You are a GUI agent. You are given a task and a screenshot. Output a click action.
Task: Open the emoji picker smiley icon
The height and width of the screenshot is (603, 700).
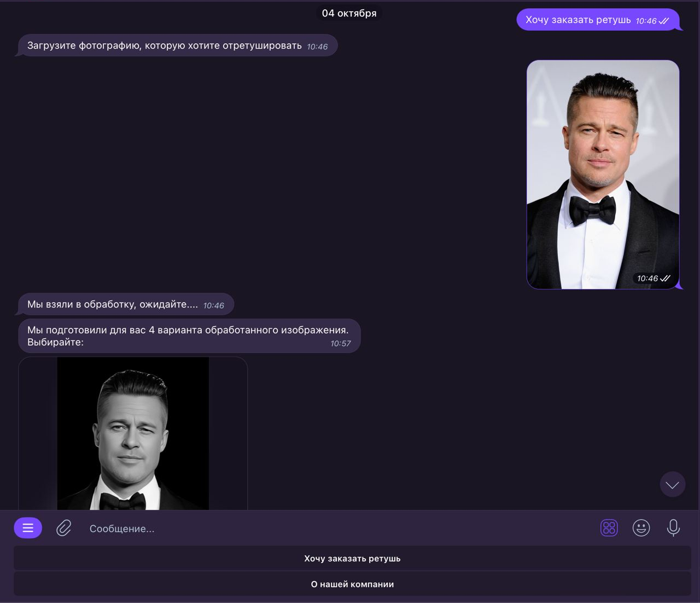(x=641, y=528)
